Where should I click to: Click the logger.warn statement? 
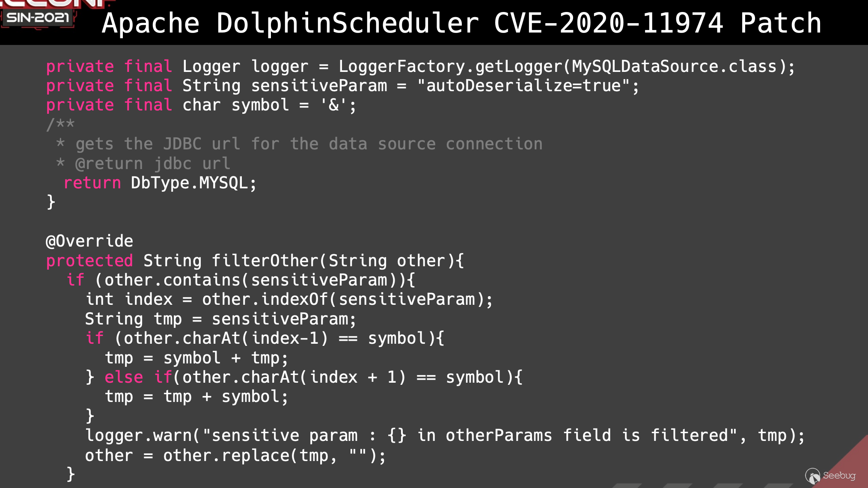click(445, 436)
